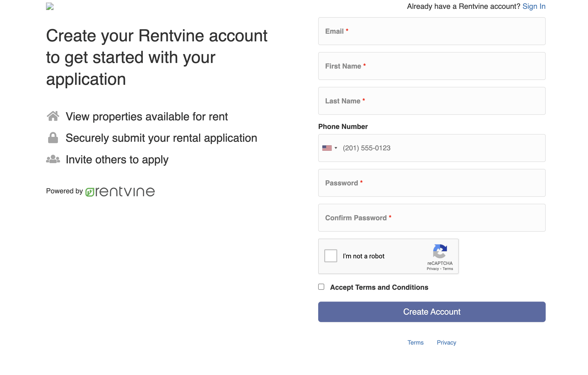The height and width of the screenshot is (375, 588).
Task: Click the Sign In link
Action: (534, 6)
